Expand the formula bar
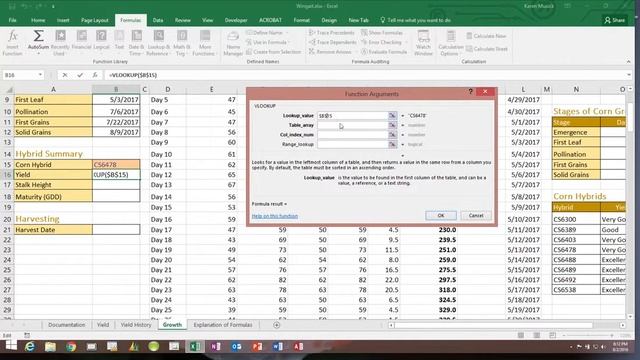The height and width of the screenshot is (360, 640). (629, 75)
